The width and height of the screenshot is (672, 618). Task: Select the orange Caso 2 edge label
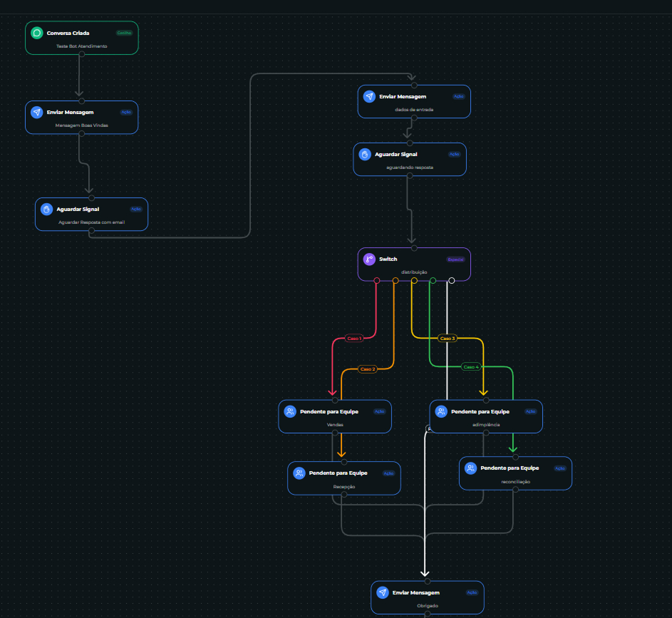tap(368, 369)
